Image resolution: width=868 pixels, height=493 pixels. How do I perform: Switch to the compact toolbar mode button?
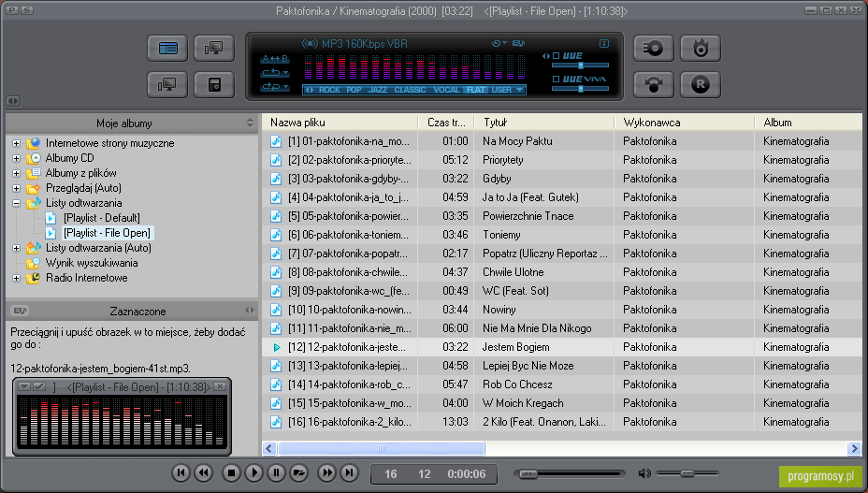pyautogui.click(x=213, y=85)
